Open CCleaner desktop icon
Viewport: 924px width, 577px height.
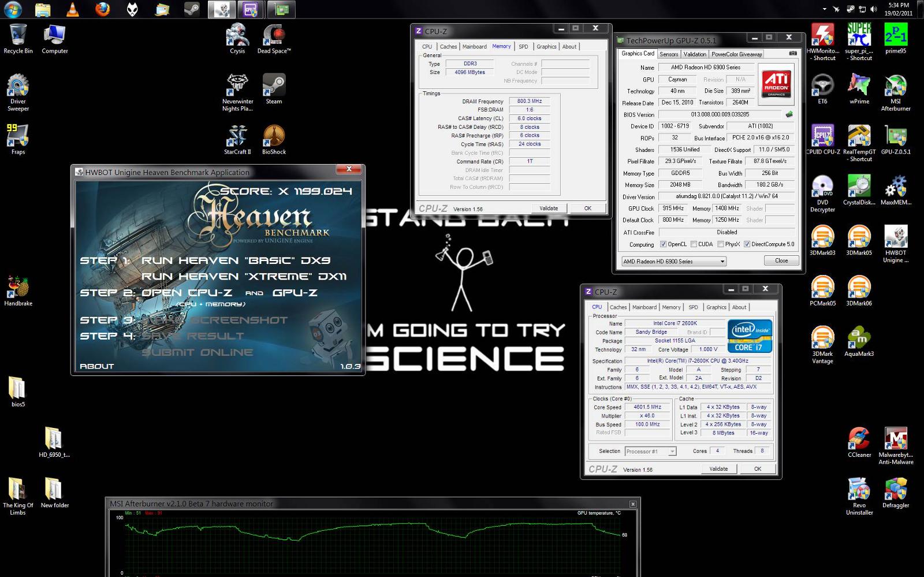[859, 442]
